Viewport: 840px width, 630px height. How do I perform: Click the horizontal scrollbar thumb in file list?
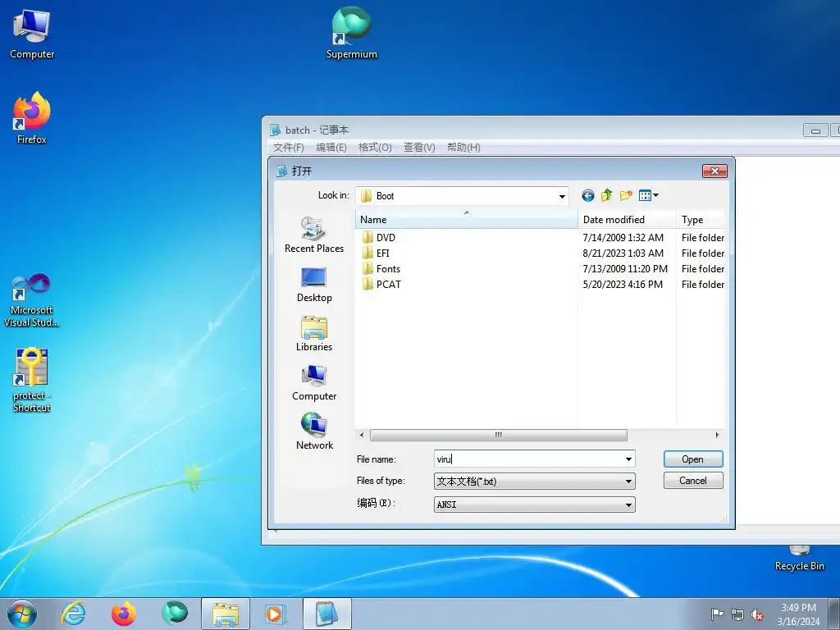[x=498, y=435]
